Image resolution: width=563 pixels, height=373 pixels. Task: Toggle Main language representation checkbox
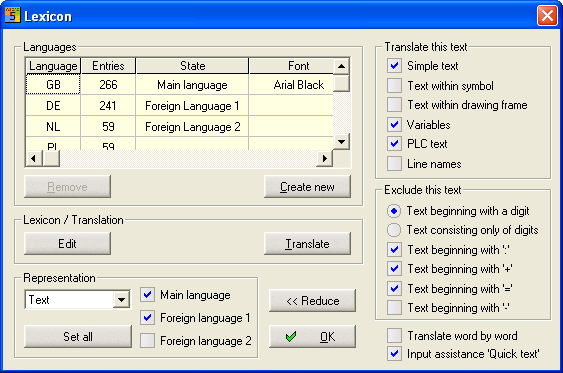[x=147, y=295]
